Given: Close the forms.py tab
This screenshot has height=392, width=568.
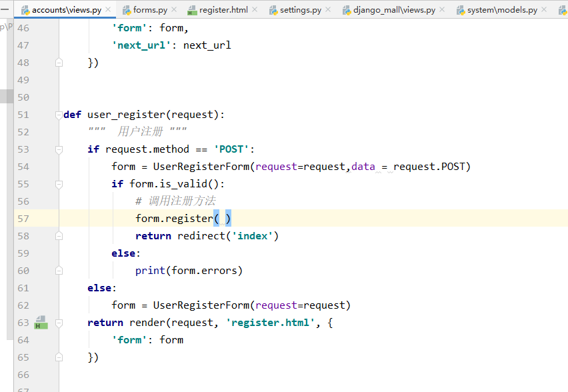Looking at the screenshot, I should pyautogui.click(x=174, y=10).
